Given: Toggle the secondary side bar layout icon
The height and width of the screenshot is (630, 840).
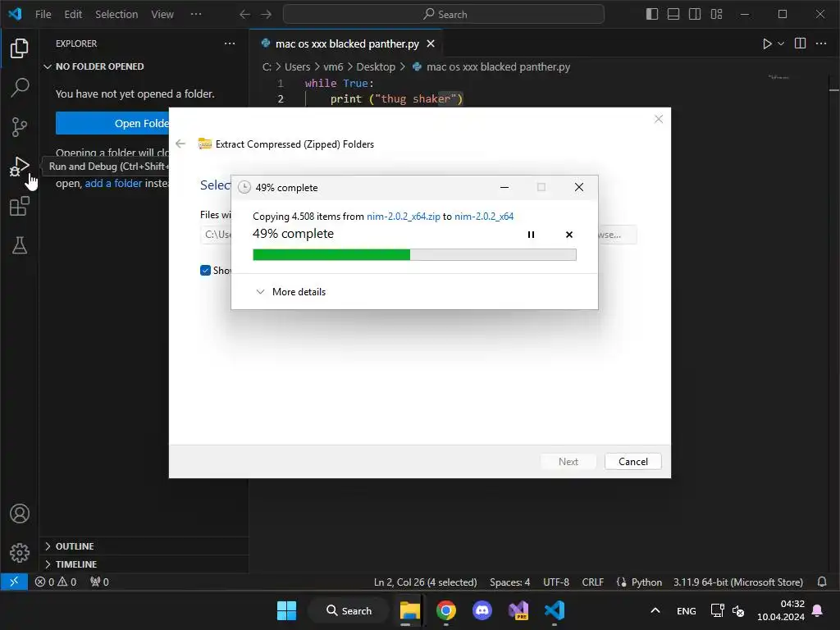Looking at the screenshot, I should click(695, 14).
